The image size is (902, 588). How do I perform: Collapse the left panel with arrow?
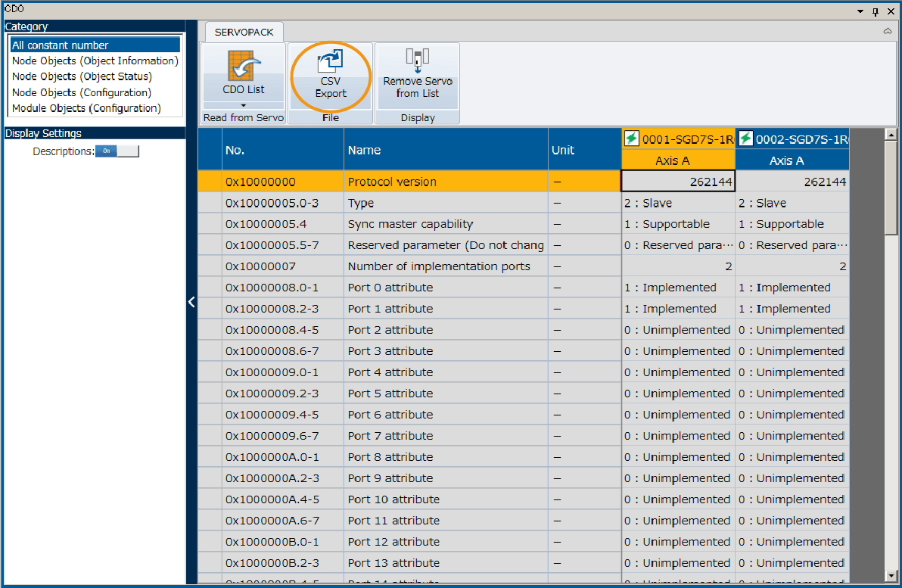tap(191, 302)
